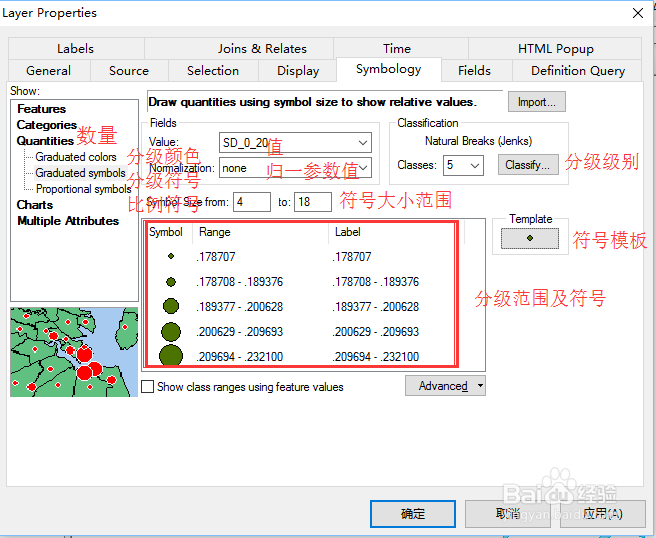656x538 pixels.
Task: Click label cell .209694 - .232100
Action: tap(376, 357)
